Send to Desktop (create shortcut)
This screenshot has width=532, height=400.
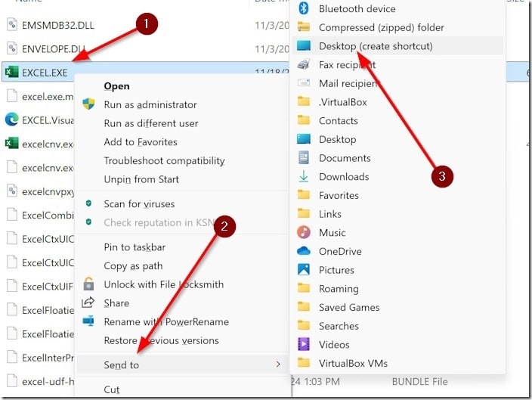(x=397, y=46)
